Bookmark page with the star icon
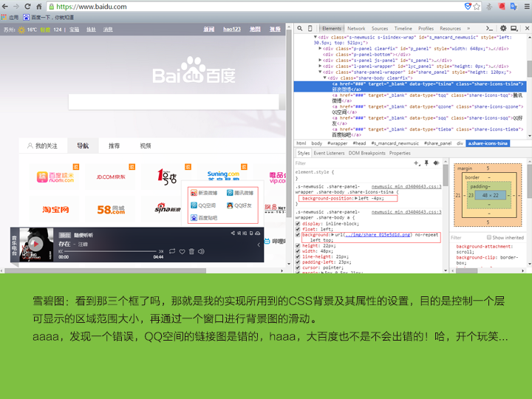The height and width of the screenshot is (399, 532). coord(477,6)
